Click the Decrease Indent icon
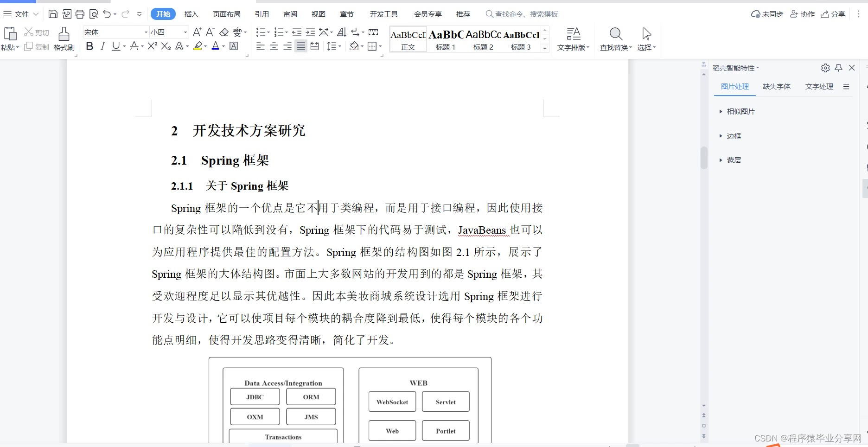This screenshot has width=868, height=447. [297, 32]
